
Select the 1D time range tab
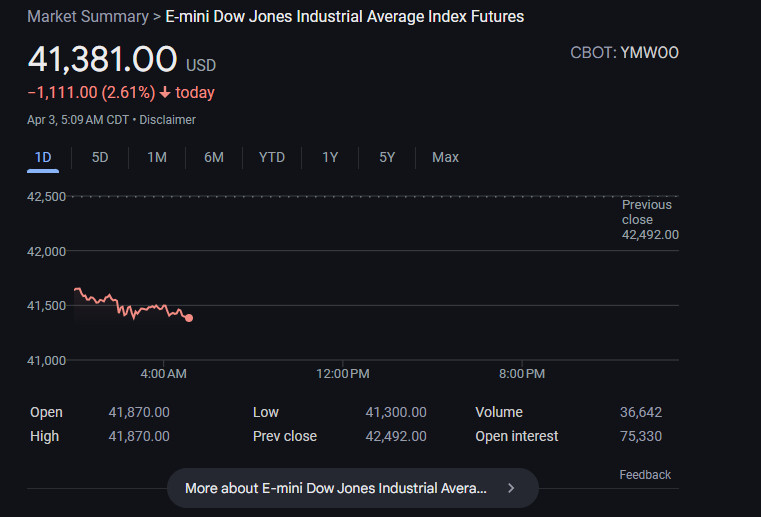(43, 157)
